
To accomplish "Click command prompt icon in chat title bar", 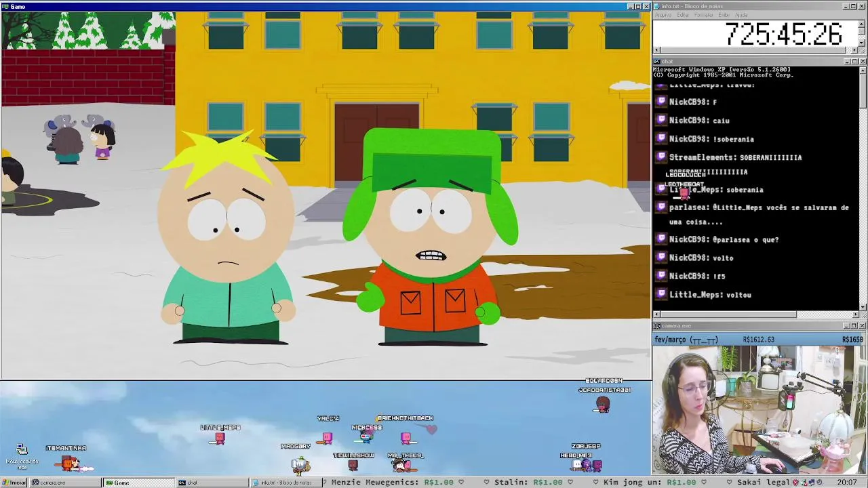I will tap(658, 62).
